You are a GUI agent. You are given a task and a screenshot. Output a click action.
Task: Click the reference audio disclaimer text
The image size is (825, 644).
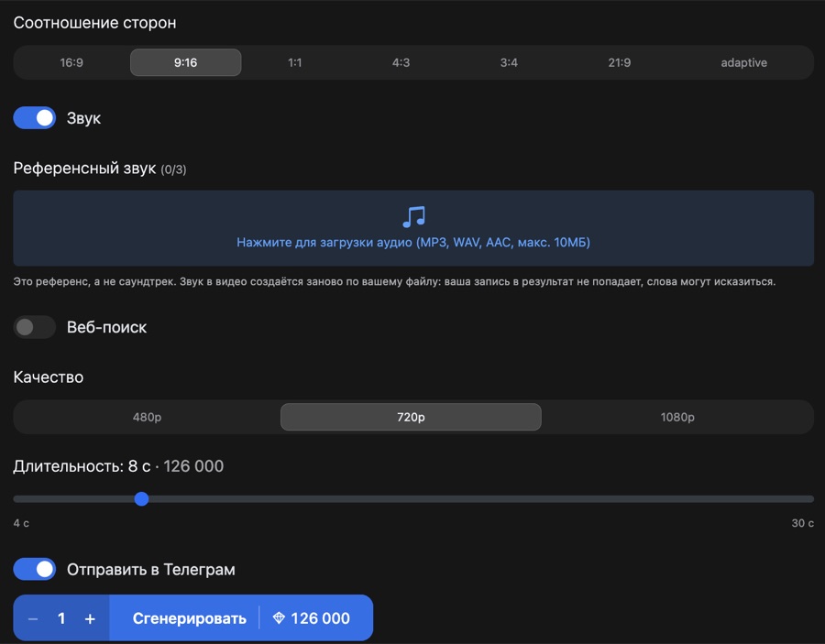tap(394, 282)
